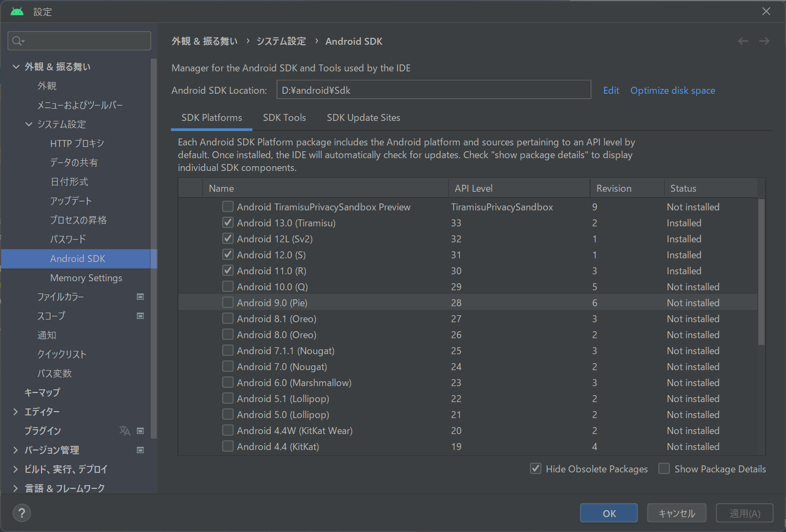The width and height of the screenshot is (786, 532).
Task: Uncheck Android 12L (Sv2)
Action: coord(228,239)
